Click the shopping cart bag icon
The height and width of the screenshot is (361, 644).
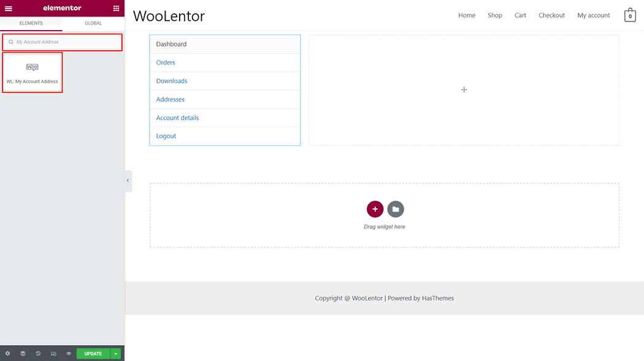(x=630, y=15)
